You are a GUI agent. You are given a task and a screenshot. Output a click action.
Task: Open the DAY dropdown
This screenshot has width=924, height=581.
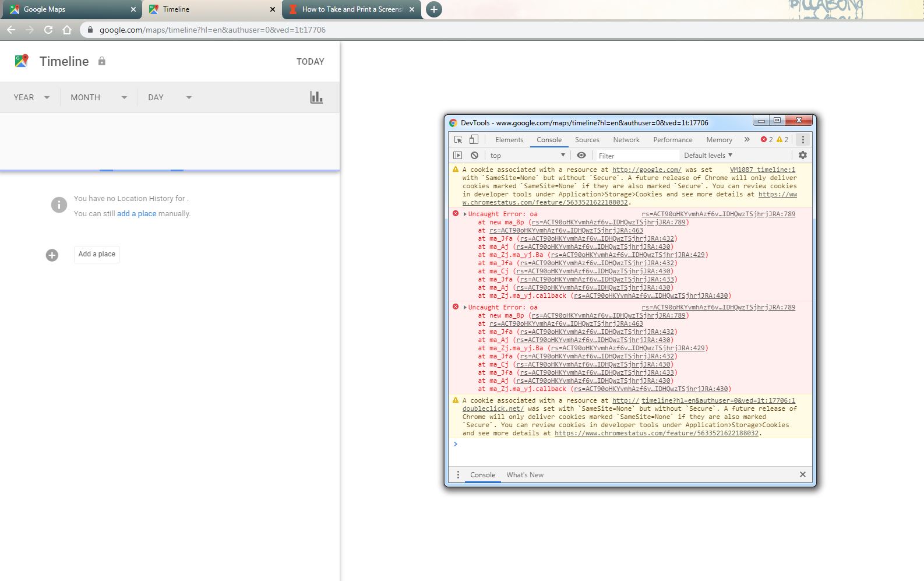(x=170, y=97)
